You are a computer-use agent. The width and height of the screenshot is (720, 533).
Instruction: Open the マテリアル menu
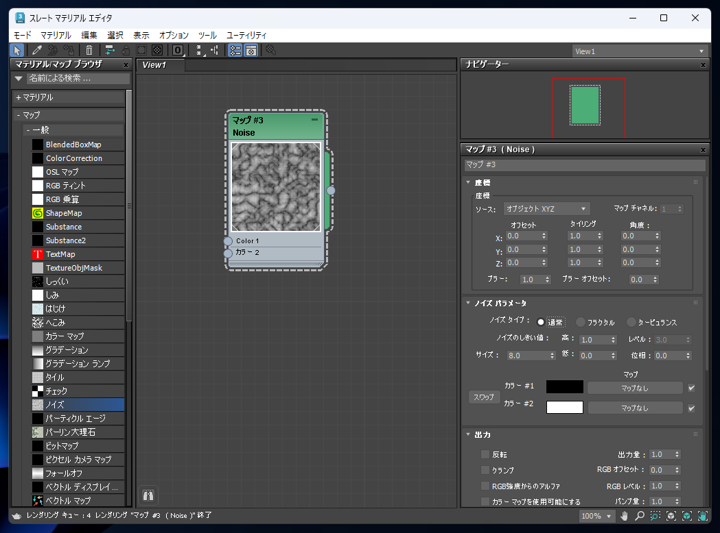[56, 35]
